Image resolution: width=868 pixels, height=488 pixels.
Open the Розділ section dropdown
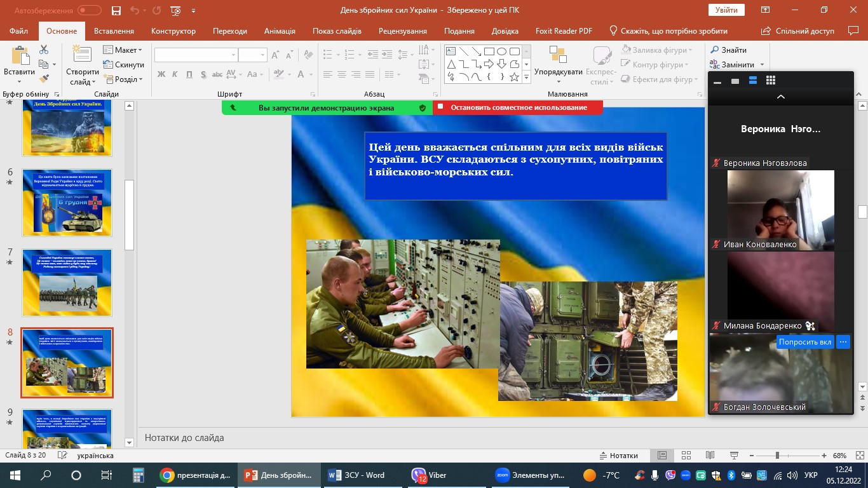point(124,79)
